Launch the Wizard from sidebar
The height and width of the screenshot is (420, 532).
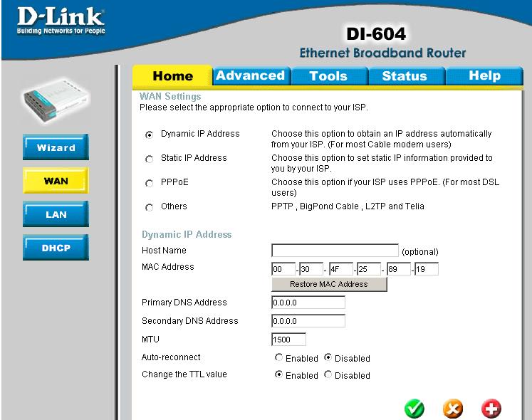[x=56, y=147]
